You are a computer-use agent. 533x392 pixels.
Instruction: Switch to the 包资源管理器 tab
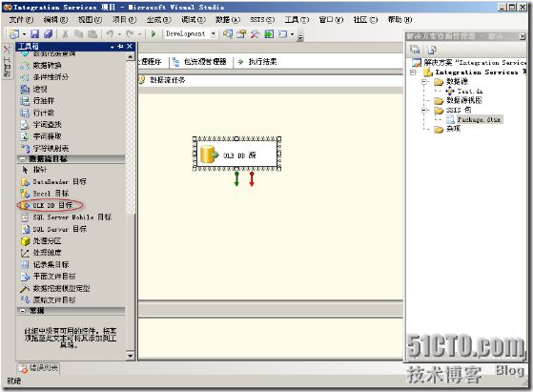pyautogui.click(x=200, y=62)
